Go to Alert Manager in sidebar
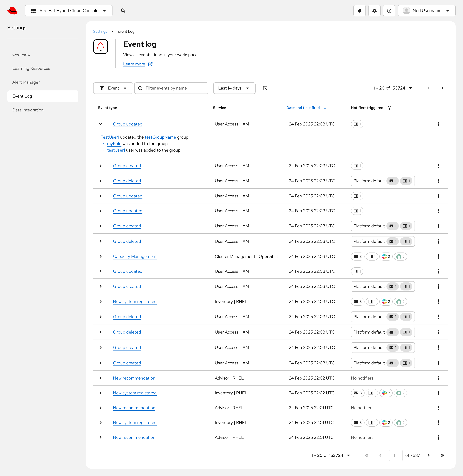This screenshot has width=463, height=476. point(26,82)
